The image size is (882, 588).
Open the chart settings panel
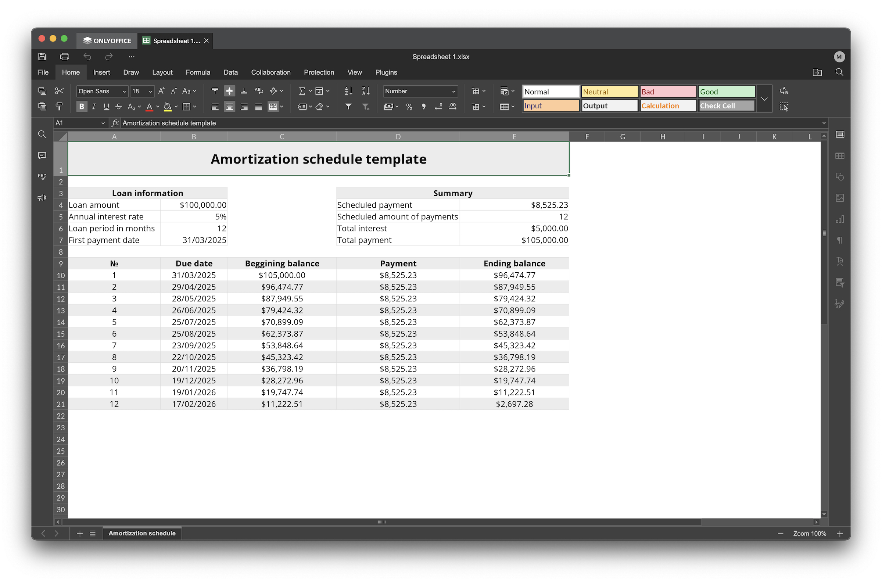[x=840, y=219]
